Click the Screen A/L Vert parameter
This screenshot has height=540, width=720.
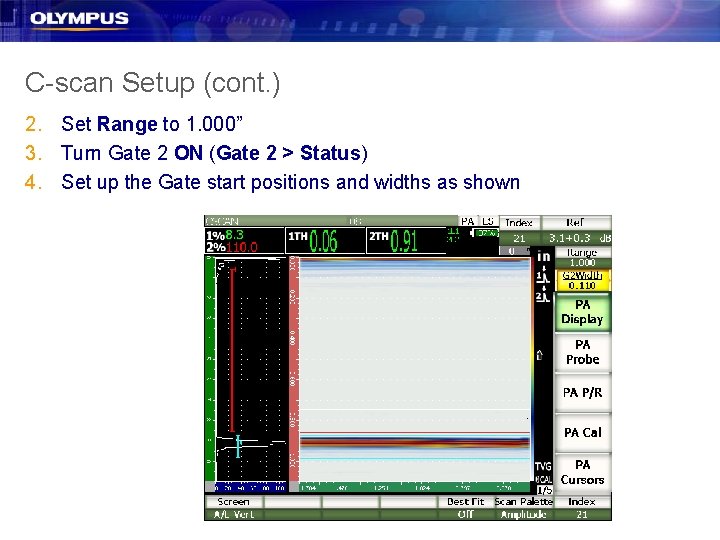(234, 508)
